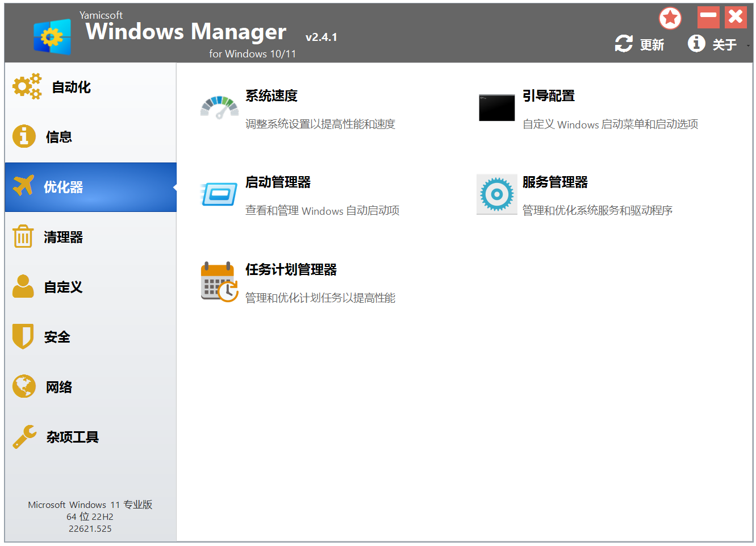Screen dimensions: 756x546
Task: Click the 安全 shield icon
Action: [x=23, y=336]
